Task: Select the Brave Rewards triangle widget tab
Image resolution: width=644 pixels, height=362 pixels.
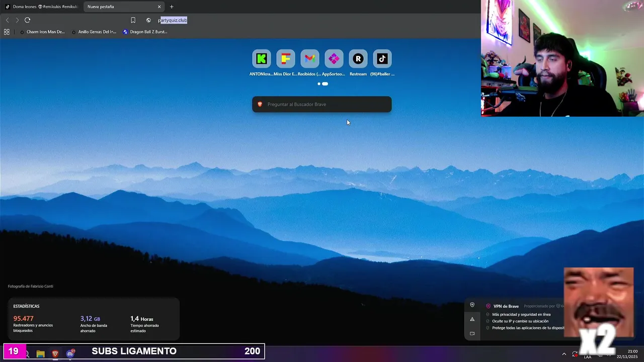Action: 472,319
